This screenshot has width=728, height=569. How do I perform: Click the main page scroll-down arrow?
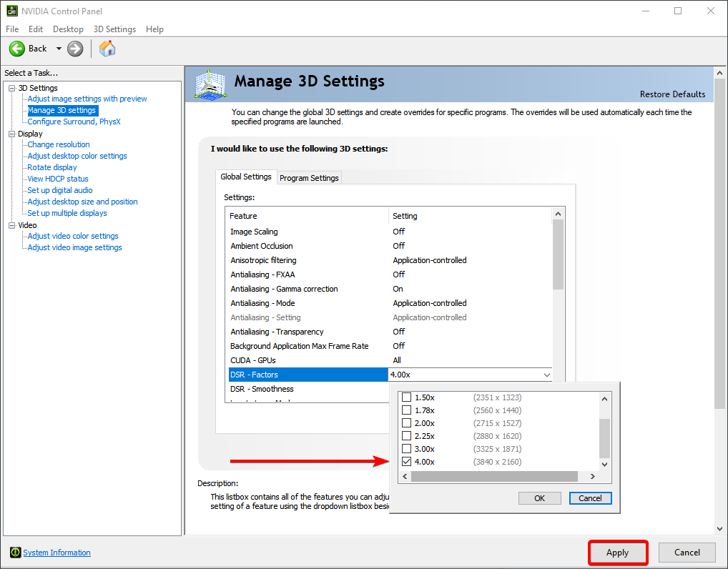coord(719,528)
